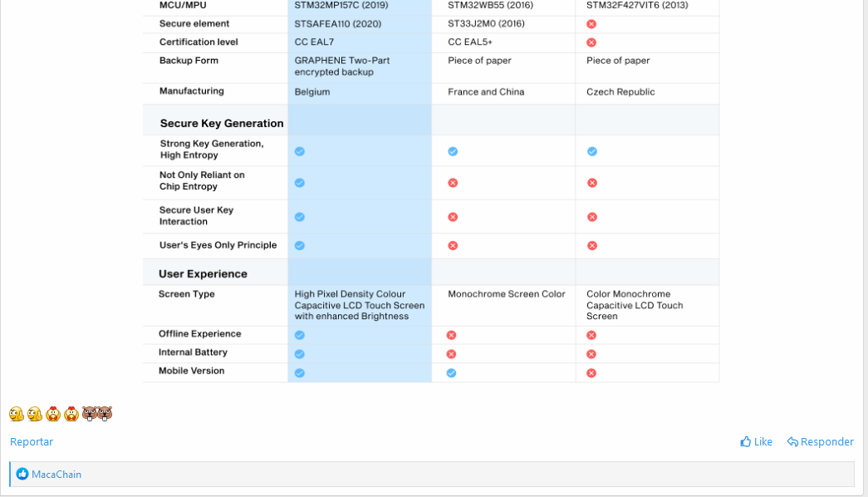The image size is (868, 497).
Task: Click the blue thumbs-up icon beside MacaChain
Action: [x=22, y=474]
